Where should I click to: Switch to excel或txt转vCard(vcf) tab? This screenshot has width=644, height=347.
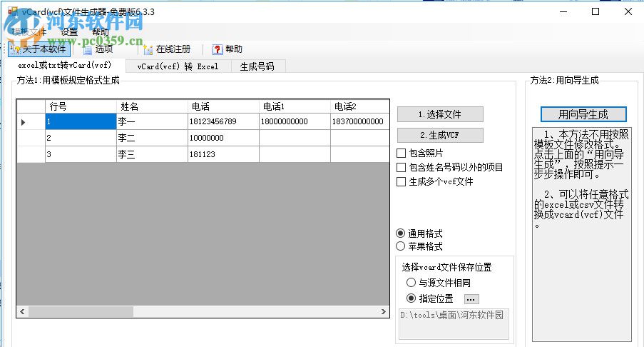coord(64,65)
